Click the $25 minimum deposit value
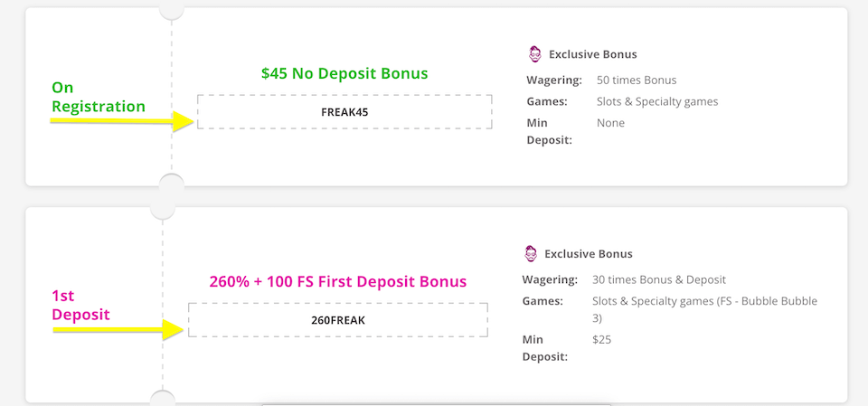868x406 pixels. pos(602,340)
